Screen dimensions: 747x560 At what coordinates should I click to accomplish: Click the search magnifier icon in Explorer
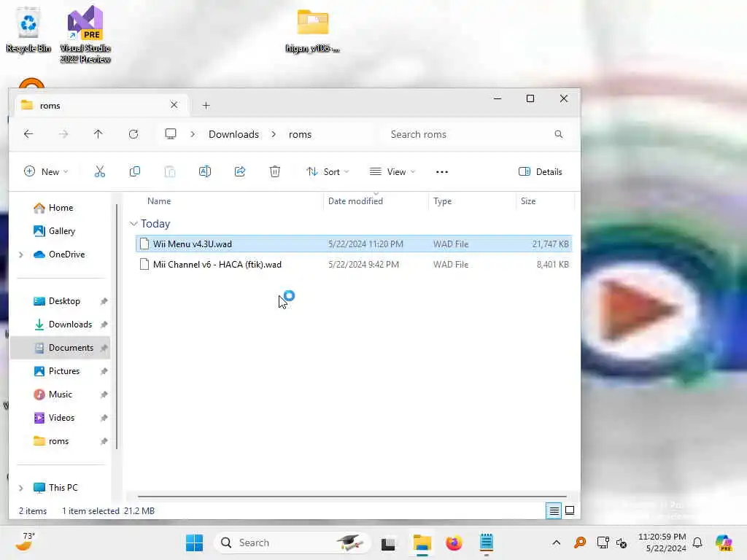click(559, 134)
